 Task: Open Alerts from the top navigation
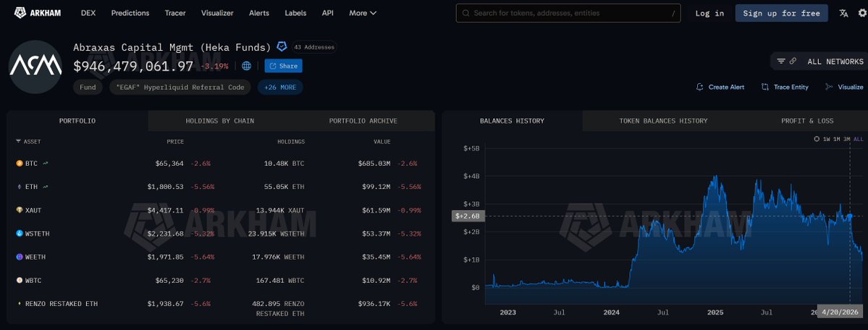point(259,13)
